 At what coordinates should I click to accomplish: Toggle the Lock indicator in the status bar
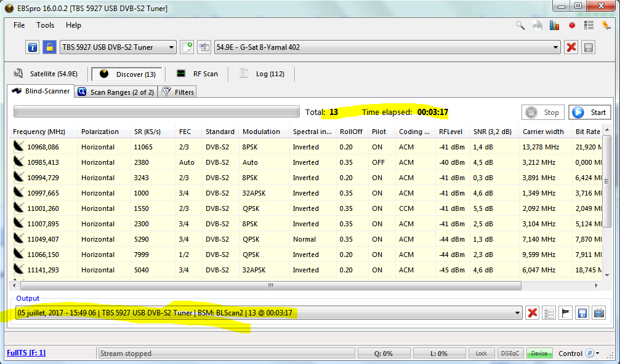coord(481,354)
